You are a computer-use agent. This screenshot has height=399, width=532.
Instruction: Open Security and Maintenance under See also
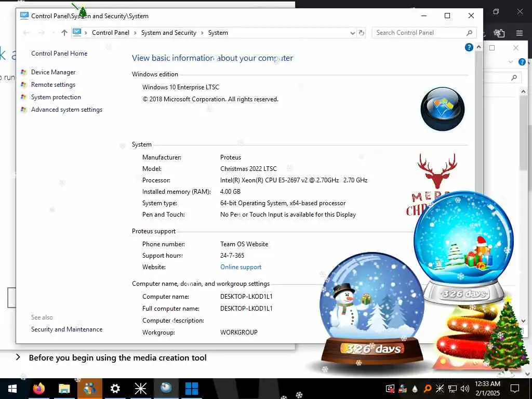(x=66, y=329)
